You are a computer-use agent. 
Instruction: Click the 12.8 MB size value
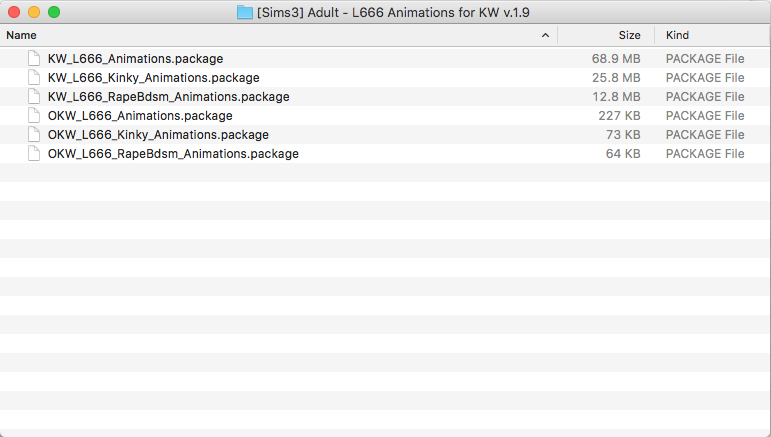(616, 97)
